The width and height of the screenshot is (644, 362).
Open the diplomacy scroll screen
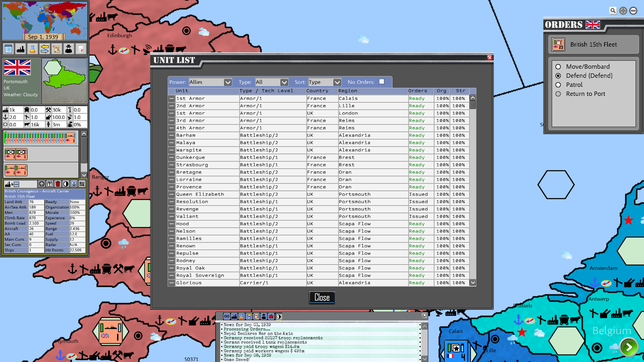57,49
